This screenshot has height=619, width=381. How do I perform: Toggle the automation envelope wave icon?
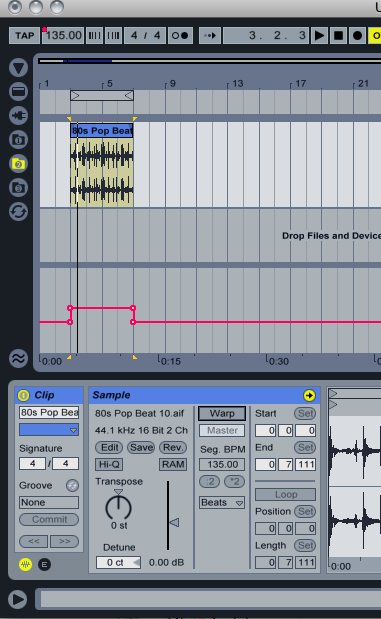click(19, 358)
